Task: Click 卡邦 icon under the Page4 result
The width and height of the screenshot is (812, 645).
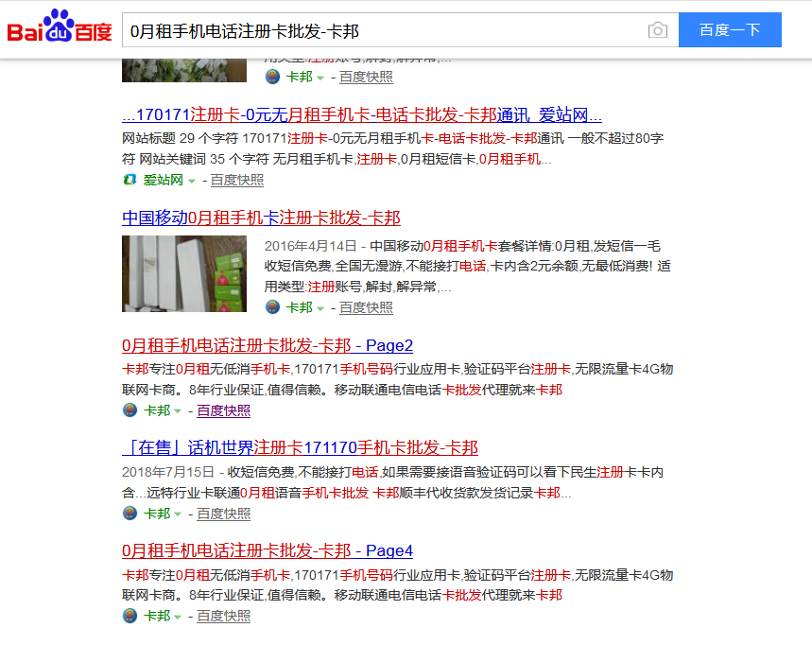Action: tap(130, 616)
